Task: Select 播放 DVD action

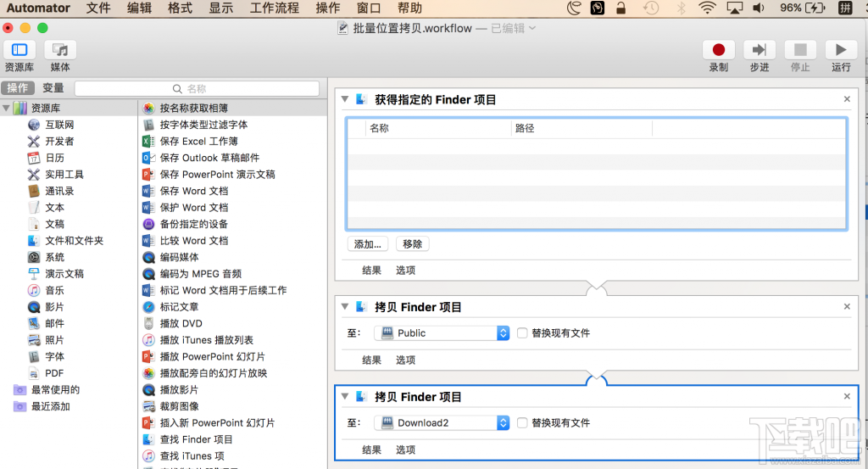Action: coord(181,323)
